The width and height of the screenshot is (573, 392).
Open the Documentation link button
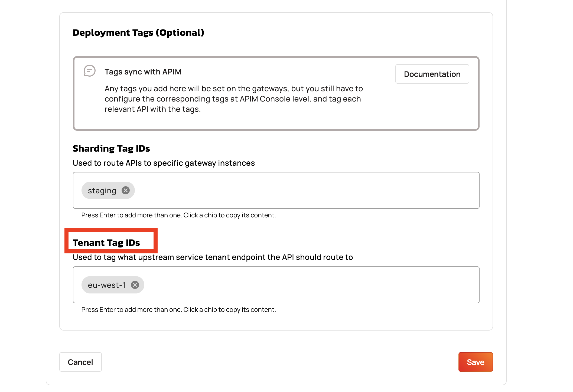(x=432, y=74)
